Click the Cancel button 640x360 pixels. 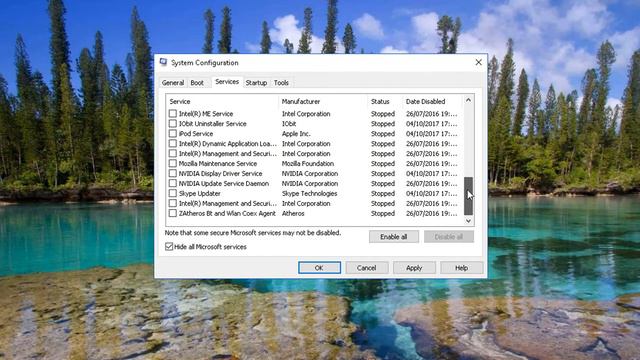click(x=367, y=268)
